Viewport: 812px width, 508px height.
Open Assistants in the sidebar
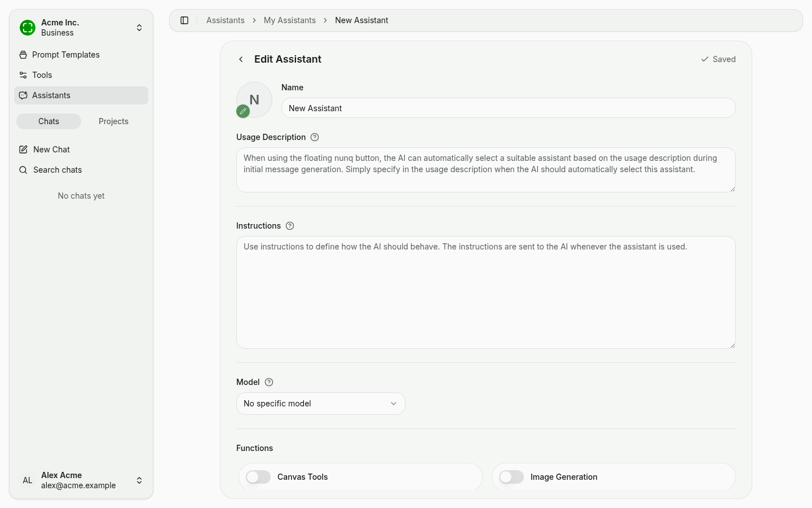pos(81,95)
